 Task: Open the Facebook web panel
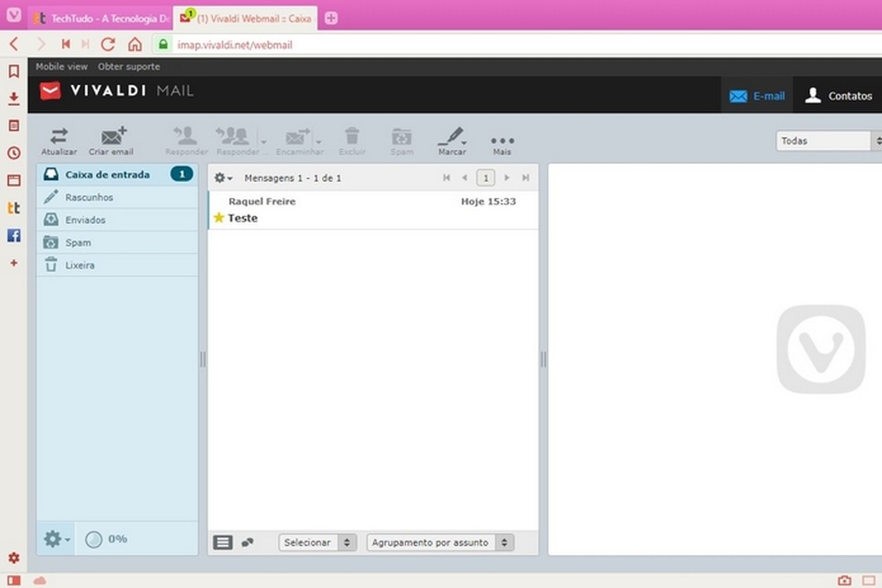(13, 235)
